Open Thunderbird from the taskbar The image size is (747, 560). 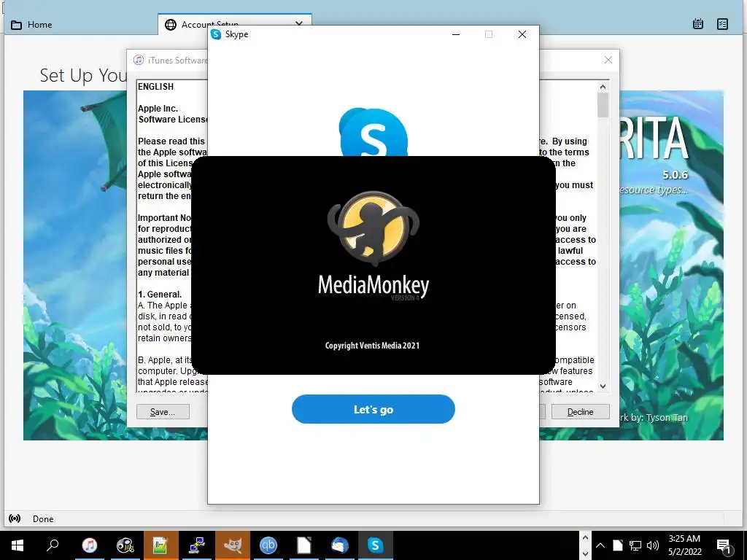pyautogui.click(x=340, y=545)
